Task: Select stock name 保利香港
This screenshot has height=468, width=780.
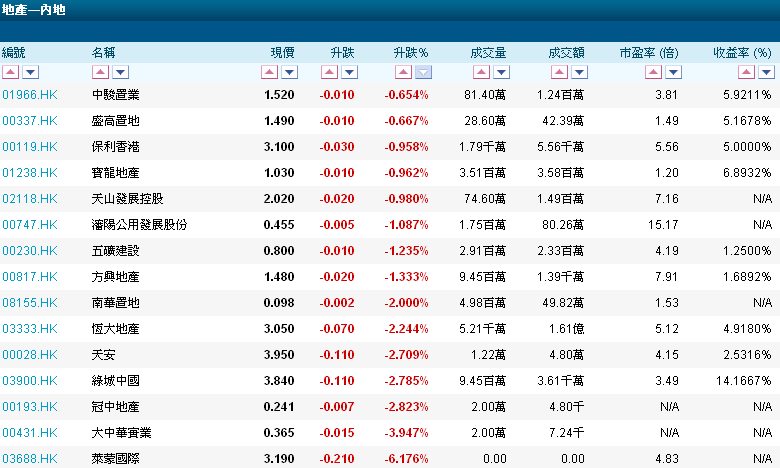Action: (115, 147)
